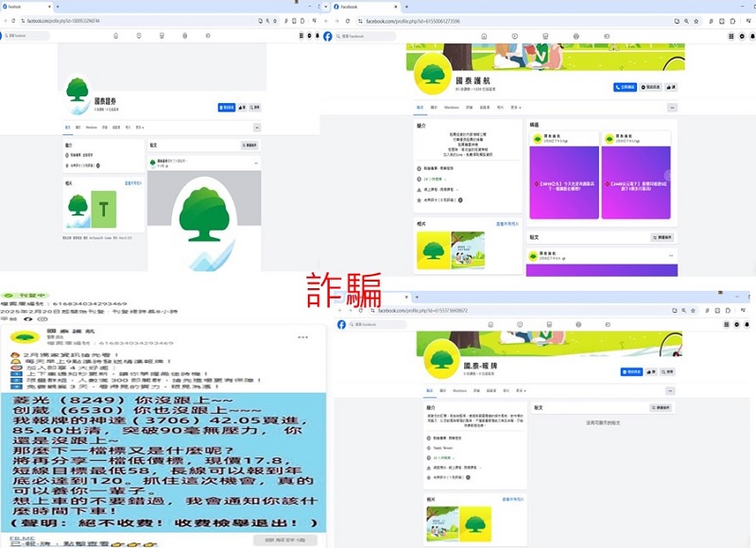Expand the 更多 dropdown on 國泰證券 page

coord(140,128)
